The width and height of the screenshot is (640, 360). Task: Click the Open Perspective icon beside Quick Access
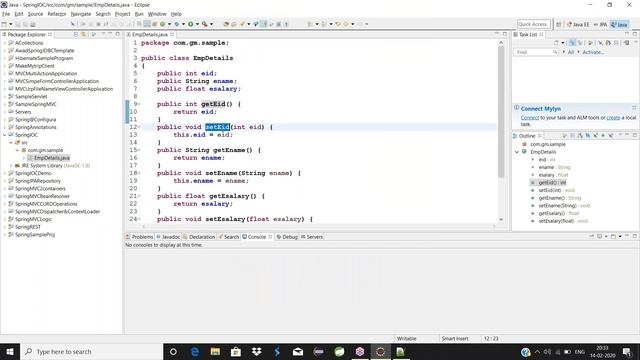558,24
